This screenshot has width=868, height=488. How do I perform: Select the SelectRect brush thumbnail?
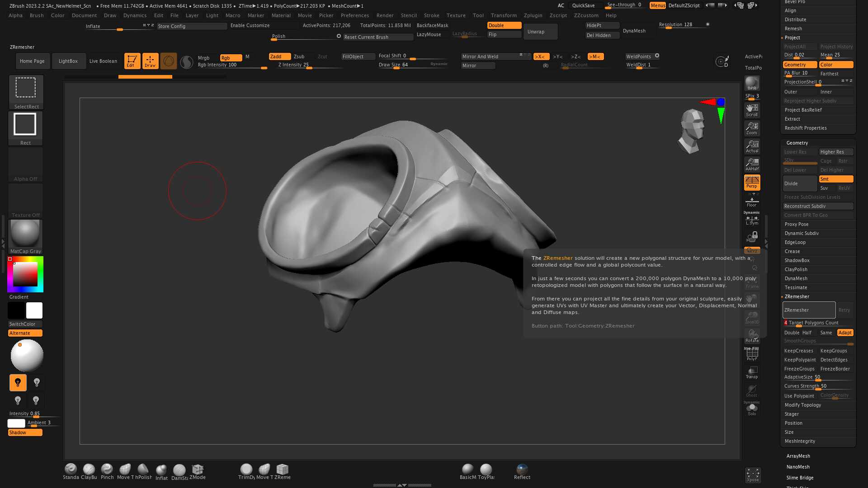[x=25, y=88]
